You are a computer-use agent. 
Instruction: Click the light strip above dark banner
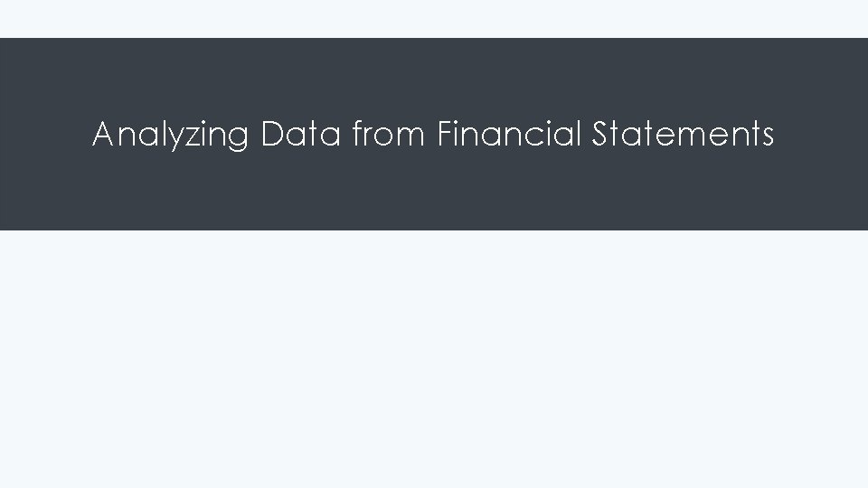(434, 18)
